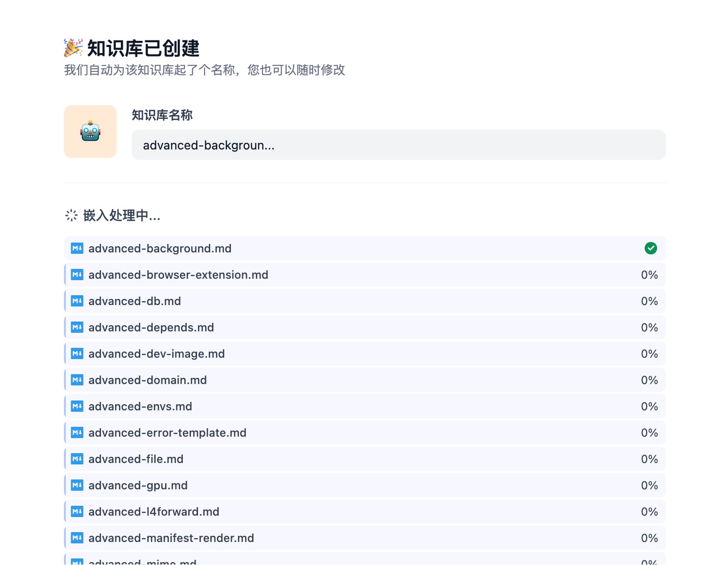The image size is (728, 565).
Task: Select the advanced-file.md file row
Action: pyautogui.click(x=365, y=459)
